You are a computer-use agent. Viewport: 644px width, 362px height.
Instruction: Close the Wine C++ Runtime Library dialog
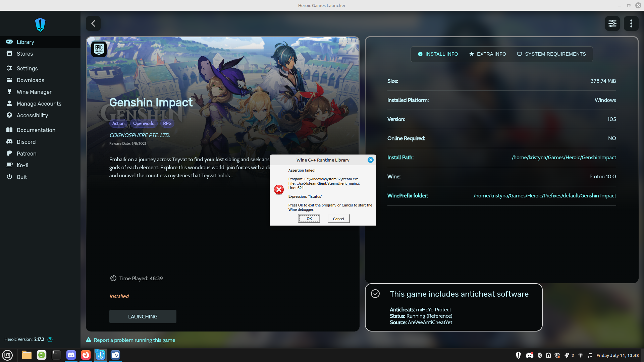point(371,160)
